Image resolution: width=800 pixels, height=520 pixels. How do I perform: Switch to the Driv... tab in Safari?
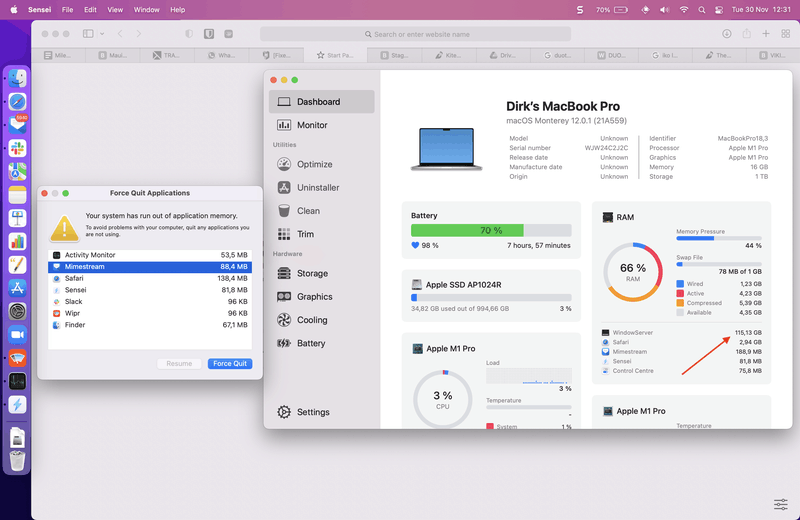[x=503, y=55]
